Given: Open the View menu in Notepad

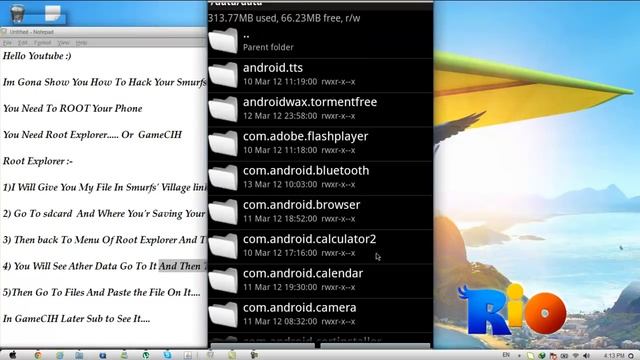Looking at the screenshot, I should coord(63,42).
